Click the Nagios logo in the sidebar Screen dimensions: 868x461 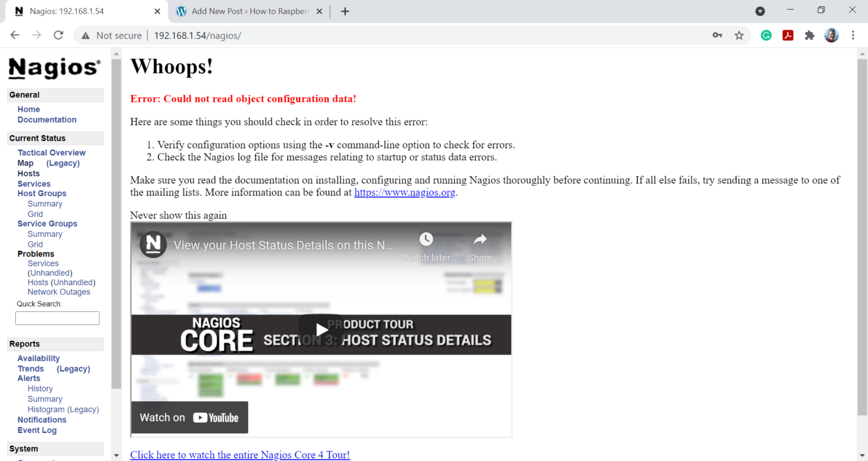54,68
